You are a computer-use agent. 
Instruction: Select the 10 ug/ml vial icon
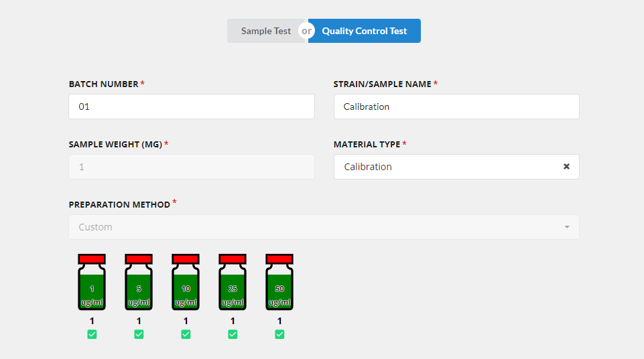point(186,282)
